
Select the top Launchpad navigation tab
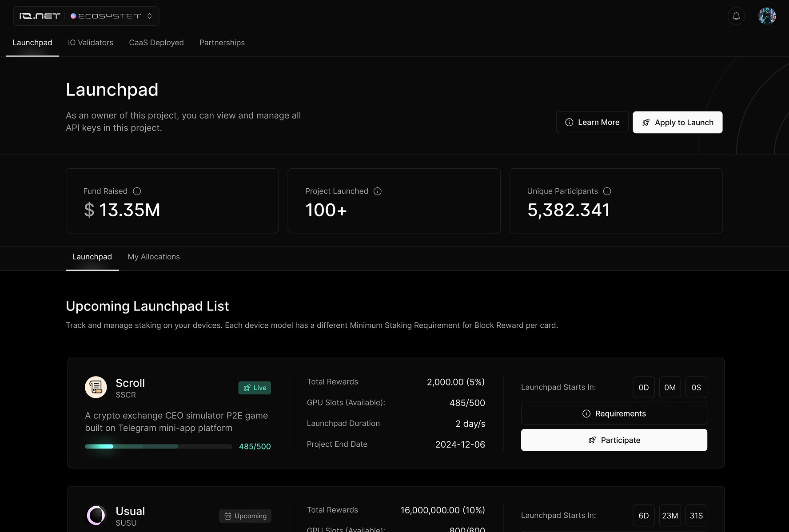[32, 43]
